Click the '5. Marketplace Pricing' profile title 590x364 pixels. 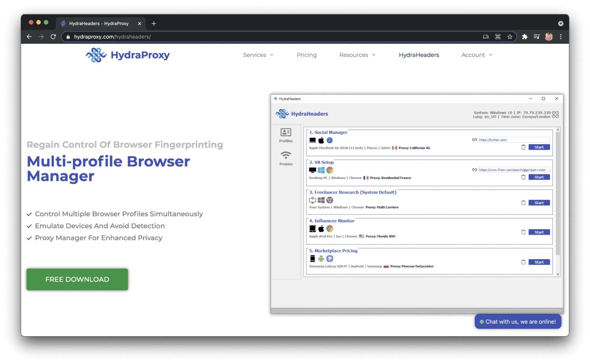333,251
